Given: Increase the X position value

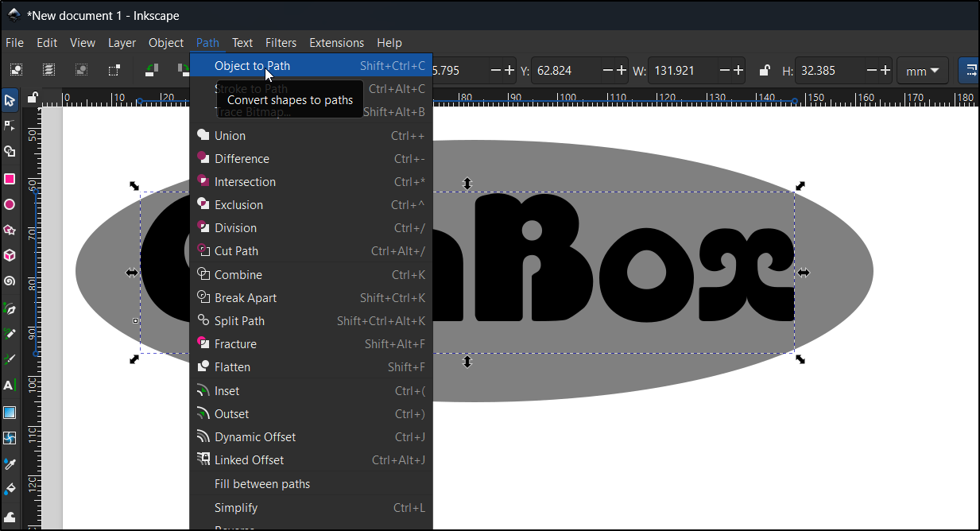Looking at the screenshot, I should 509,71.
